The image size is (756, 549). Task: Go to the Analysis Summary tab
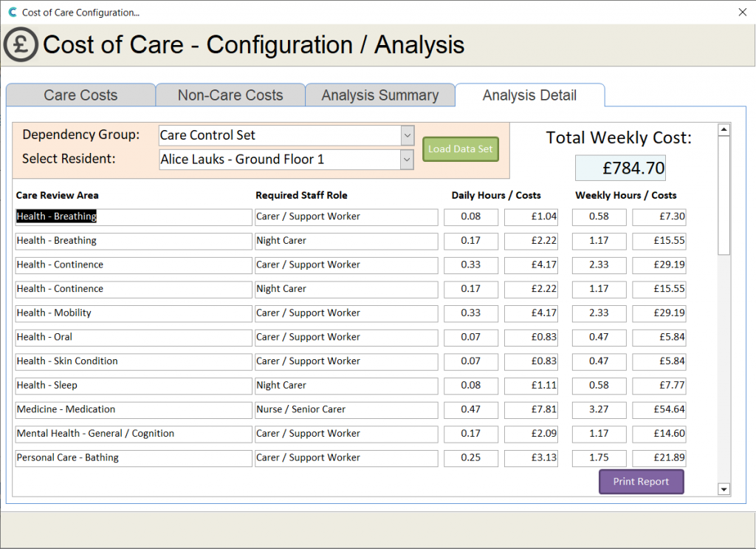click(380, 95)
